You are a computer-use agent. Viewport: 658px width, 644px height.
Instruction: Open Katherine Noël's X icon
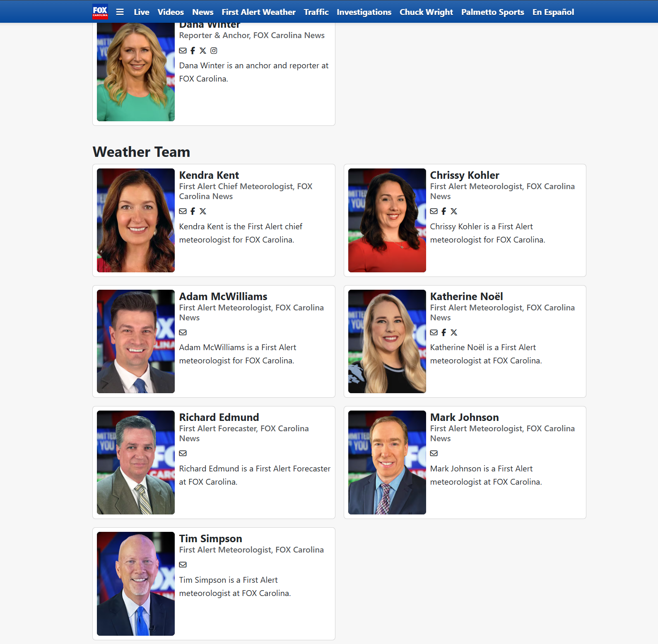[x=454, y=332]
